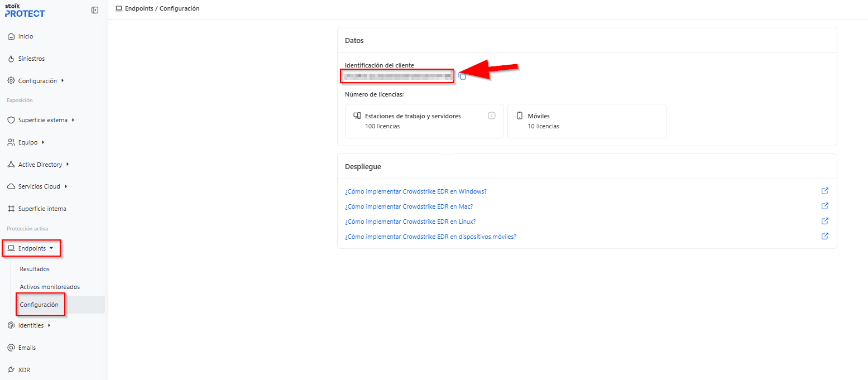
Task: Collapse the Endpoints submenu
Action: coord(31,248)
